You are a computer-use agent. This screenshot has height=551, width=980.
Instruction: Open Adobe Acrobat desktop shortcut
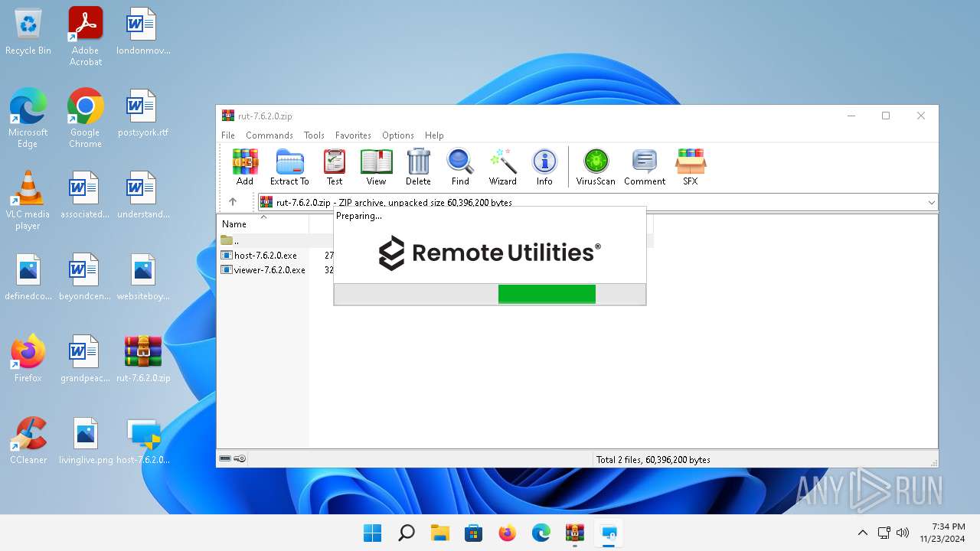coord(86,37)
